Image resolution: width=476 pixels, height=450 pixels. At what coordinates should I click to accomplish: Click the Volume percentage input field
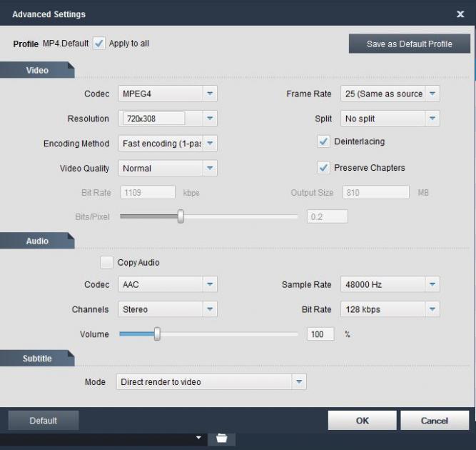(320, 334)
